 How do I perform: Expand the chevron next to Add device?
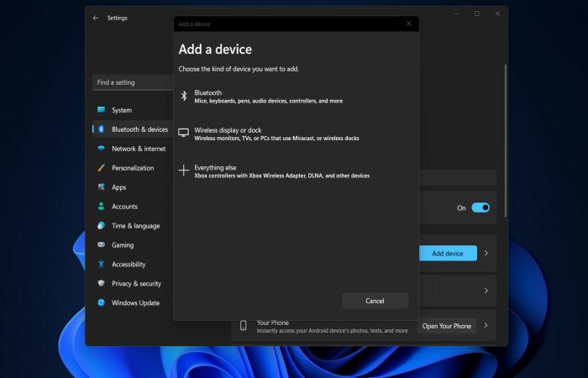click(486, 253)
